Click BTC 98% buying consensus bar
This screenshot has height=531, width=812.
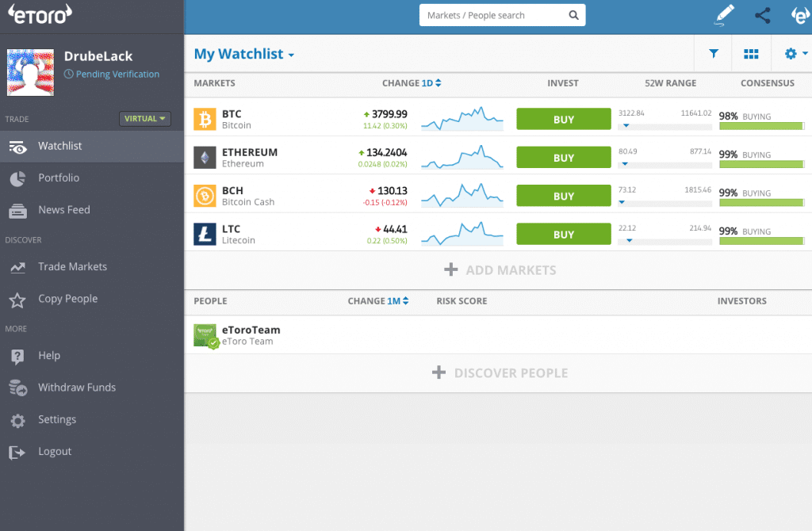click(762, 126)
